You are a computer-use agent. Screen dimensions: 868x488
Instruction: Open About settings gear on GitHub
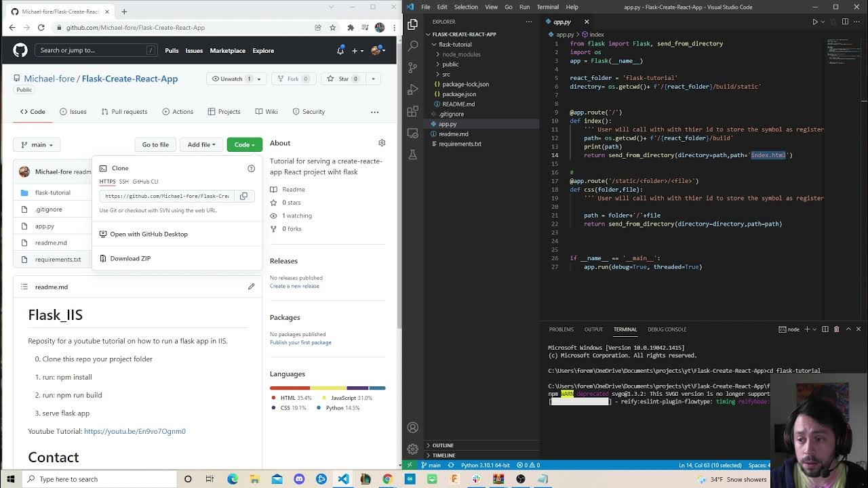[382, 143]
